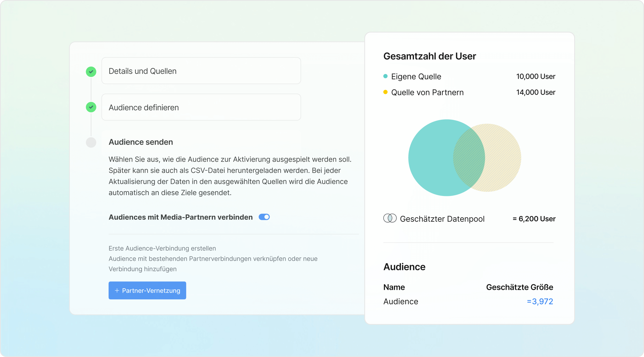Switch to the Audience section of the summary panel
644x357 pixels.
click(404, 267)
